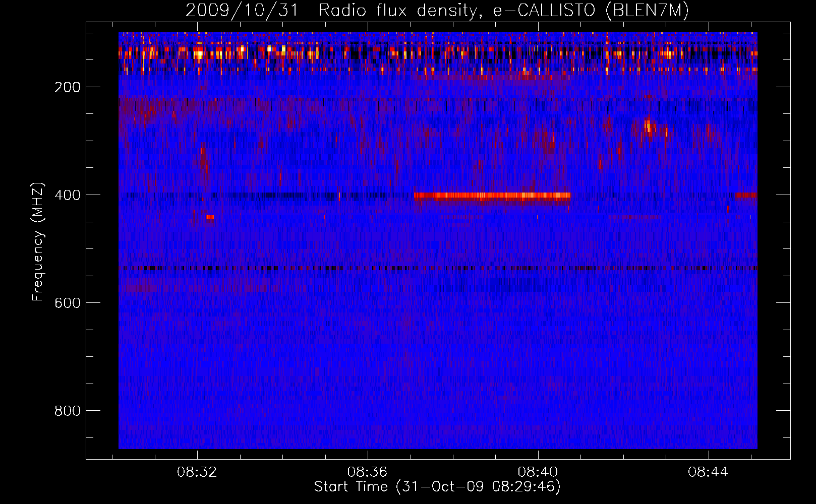Click the 08:40 time tick label
Viewport: 816px width, 504px height.
point(538,472)
